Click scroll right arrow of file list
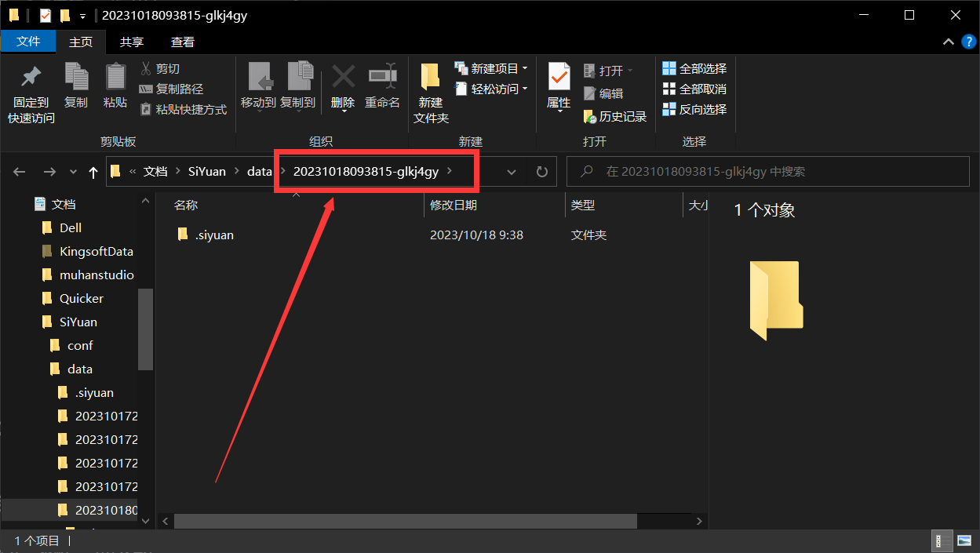This screenshot has height=553, width=980. pyautogui.click(x=700, y=522)
